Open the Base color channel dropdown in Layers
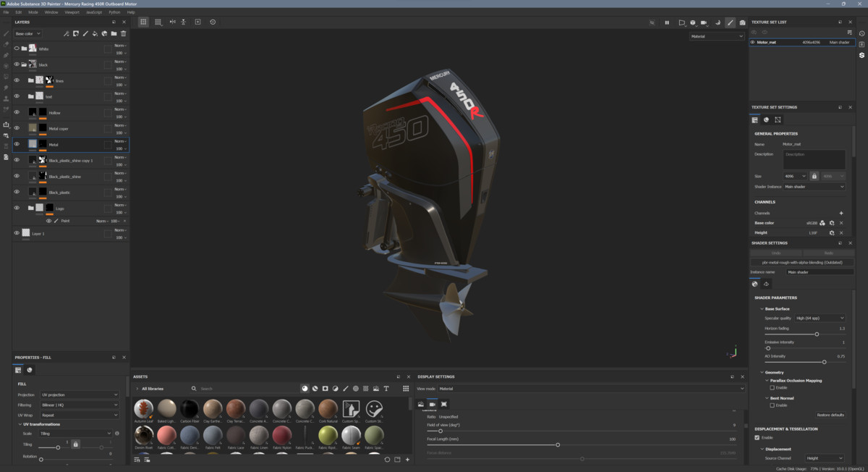The height and width of the screenshot is (472, 868). [x=28, y=33]
